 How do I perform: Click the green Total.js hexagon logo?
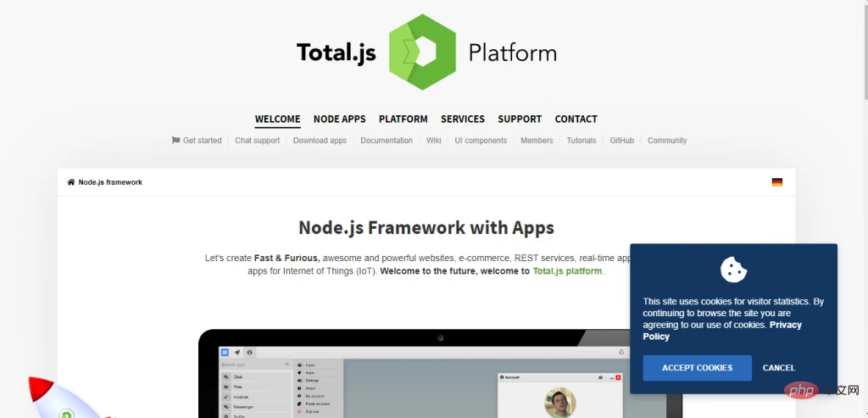point(422,52)
